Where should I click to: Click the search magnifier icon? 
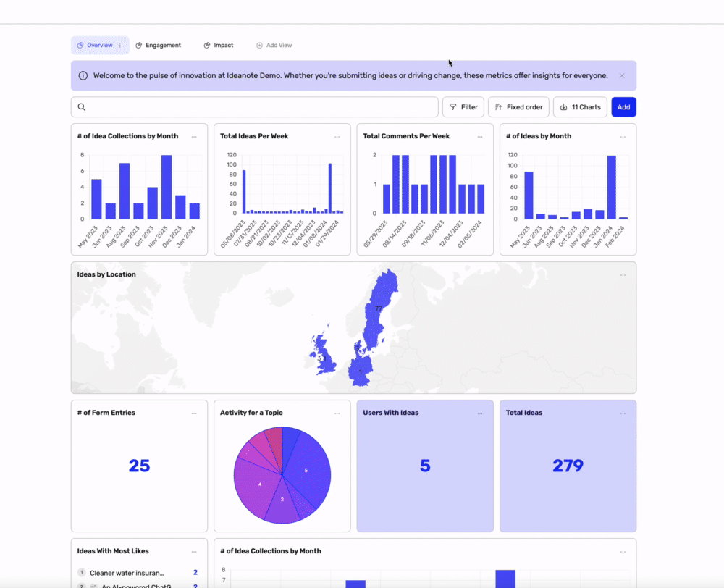(x=82, y=107)
